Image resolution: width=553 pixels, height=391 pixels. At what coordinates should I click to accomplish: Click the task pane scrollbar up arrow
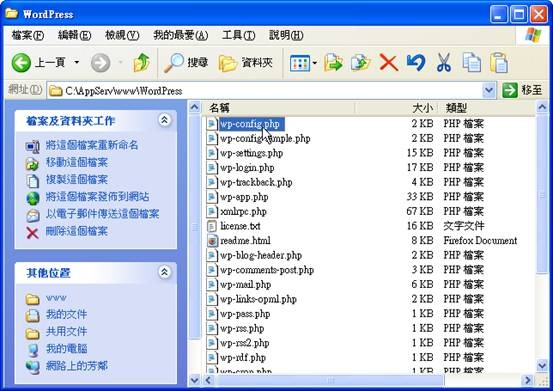point(194,107)
